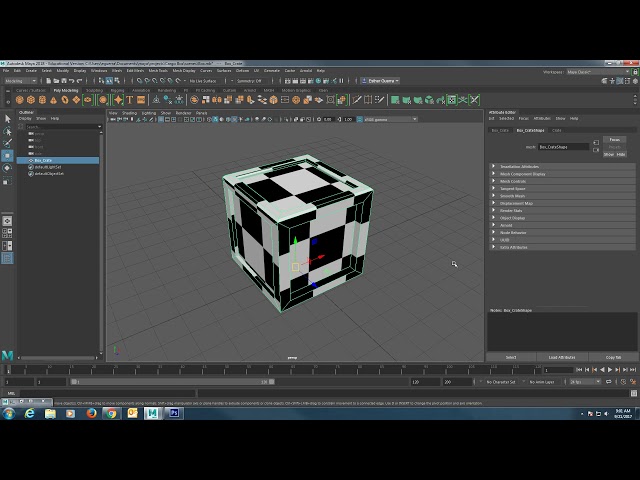Click the Redo arrow icon
The height and width of the screenshot is (480, 640).
click(x=80, y=81)
